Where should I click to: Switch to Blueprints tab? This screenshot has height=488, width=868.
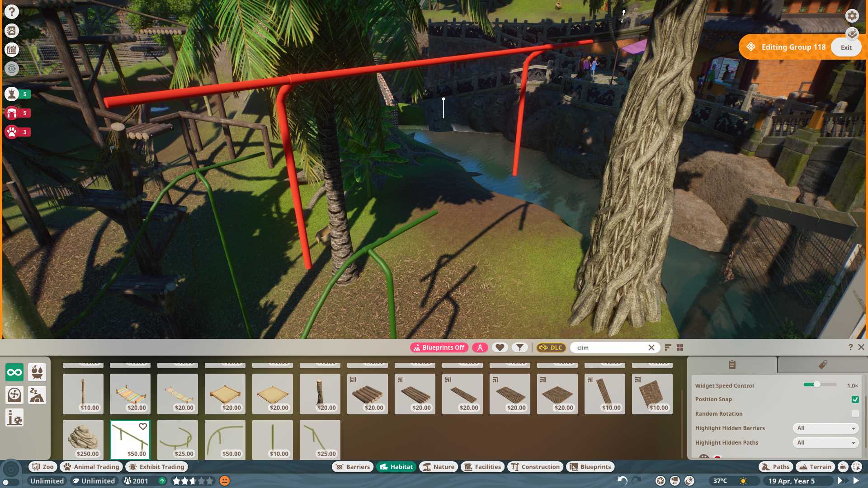click(x=590, y=467)
